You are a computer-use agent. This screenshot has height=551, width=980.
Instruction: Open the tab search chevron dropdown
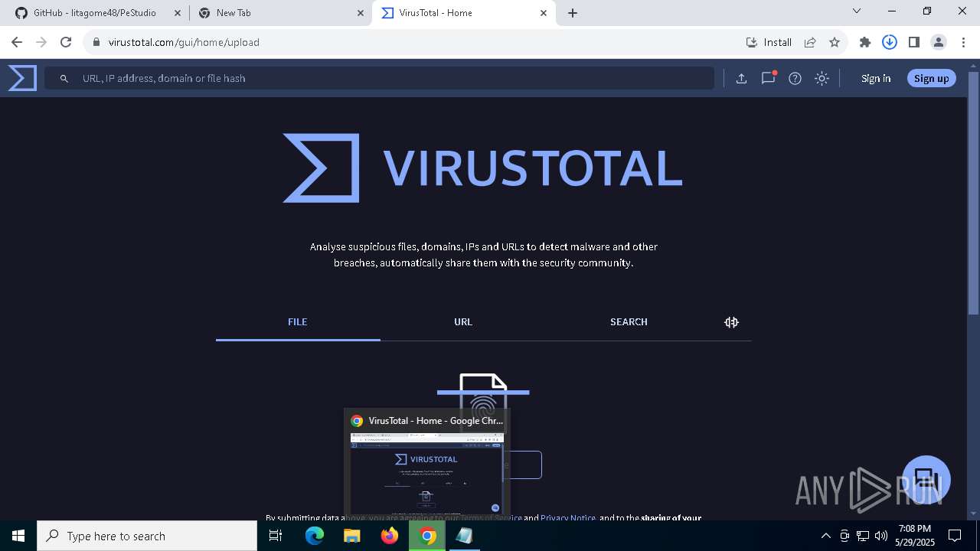857,11
